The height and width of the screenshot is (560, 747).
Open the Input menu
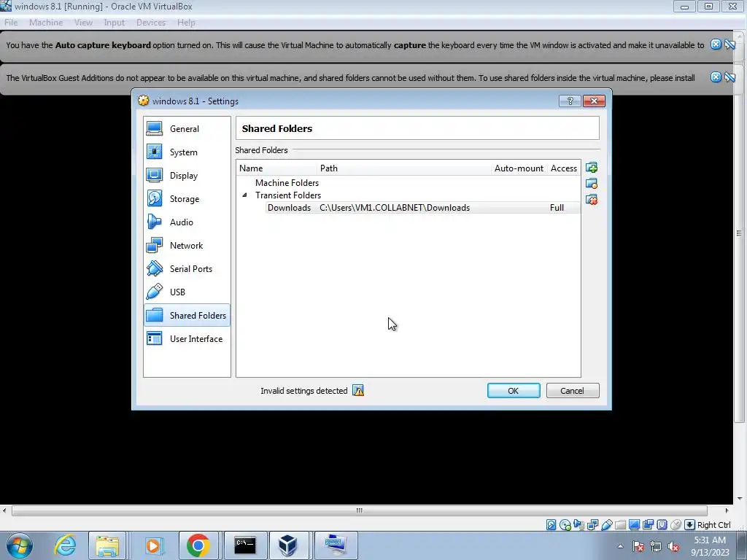pos(115,23)
